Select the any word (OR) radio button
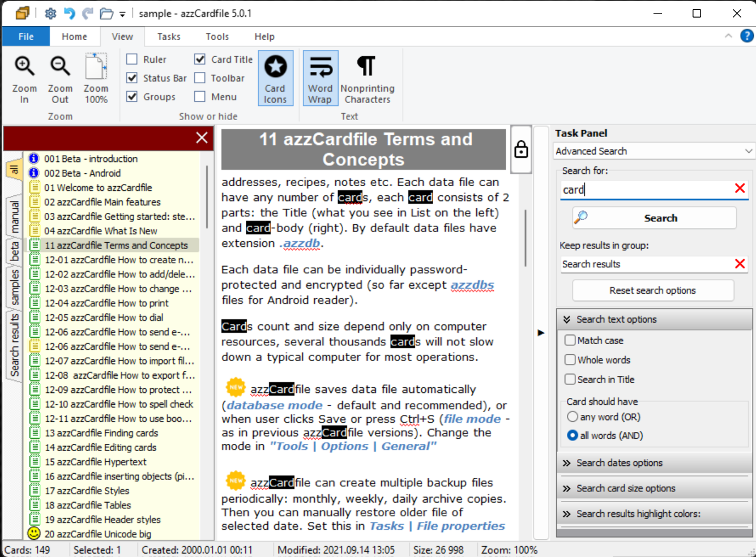This screenshot has width=756, height=557. (x=573, y=417)
